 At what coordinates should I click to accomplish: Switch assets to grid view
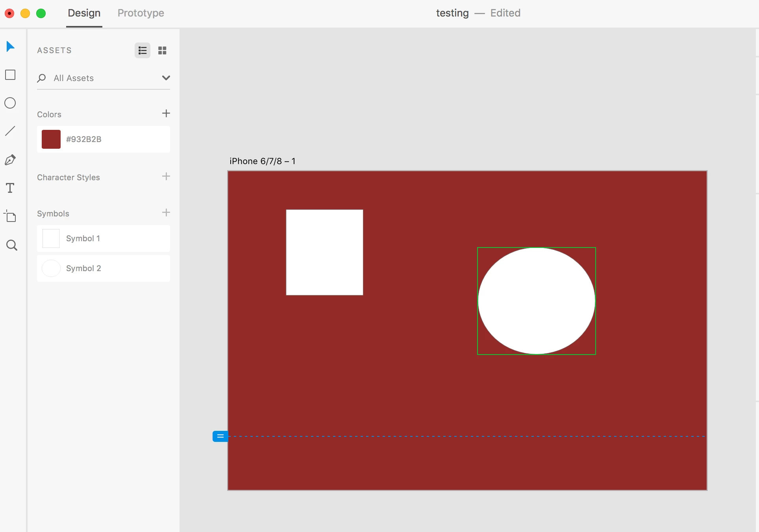click(162, 50)
